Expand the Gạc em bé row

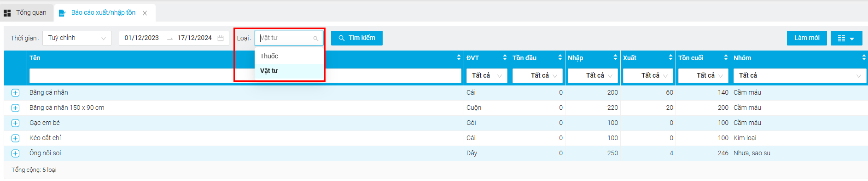coord(15,123)
